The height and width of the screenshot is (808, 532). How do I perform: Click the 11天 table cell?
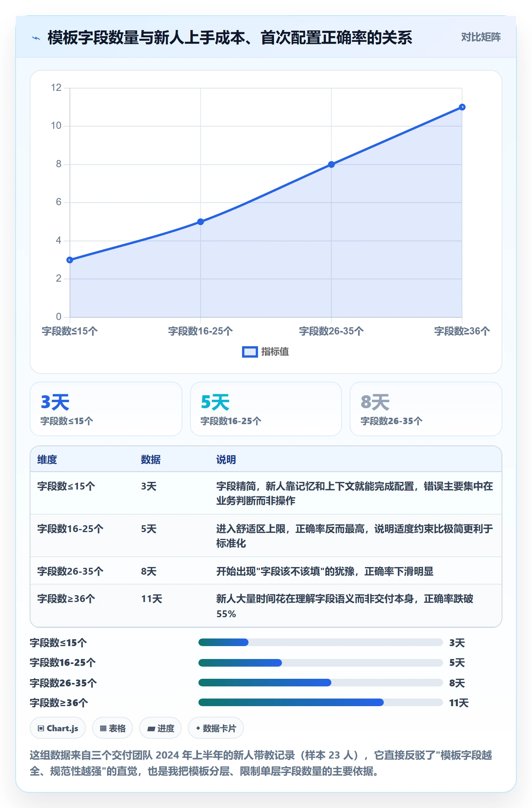click(x=152, y=599)
